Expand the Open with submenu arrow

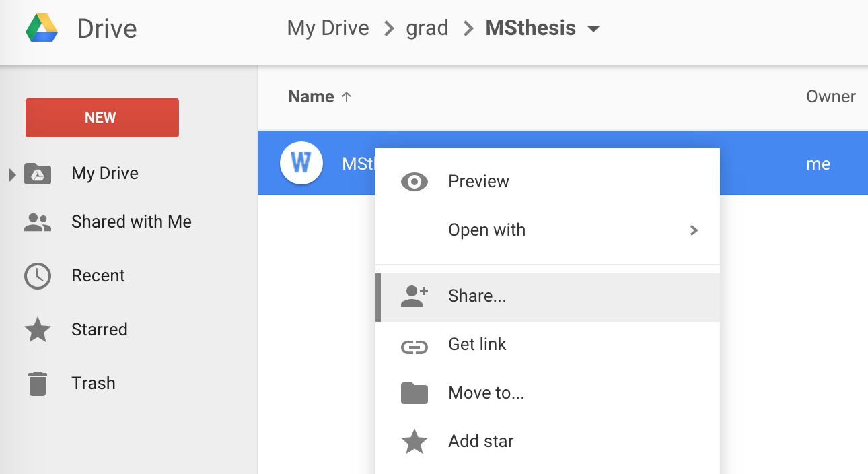click(x=694, y=230)
